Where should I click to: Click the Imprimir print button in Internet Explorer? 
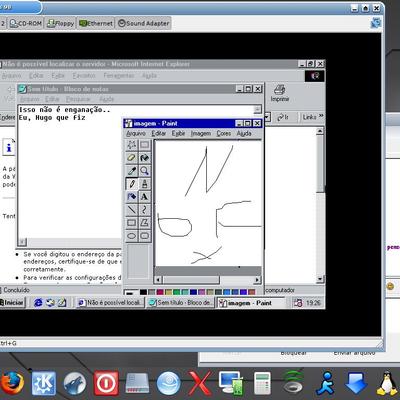(x=280, y=94)
